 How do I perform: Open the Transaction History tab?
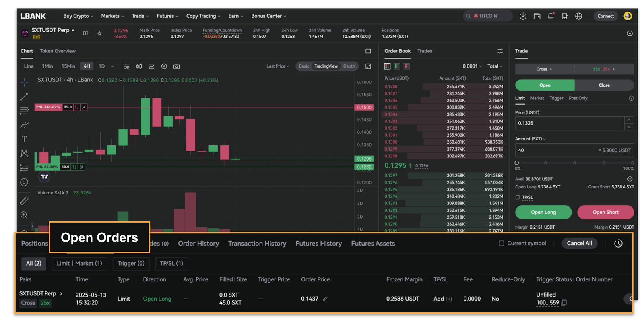click(x=257, y=244)
